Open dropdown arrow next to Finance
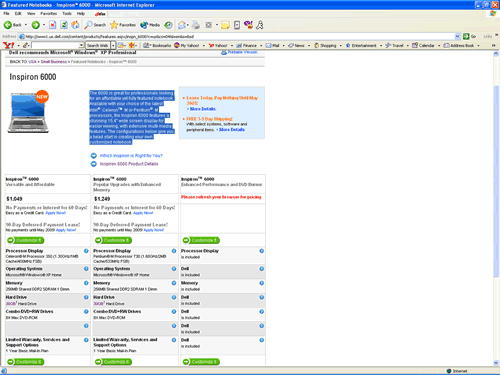500x375 pixels. coord(261,46)
